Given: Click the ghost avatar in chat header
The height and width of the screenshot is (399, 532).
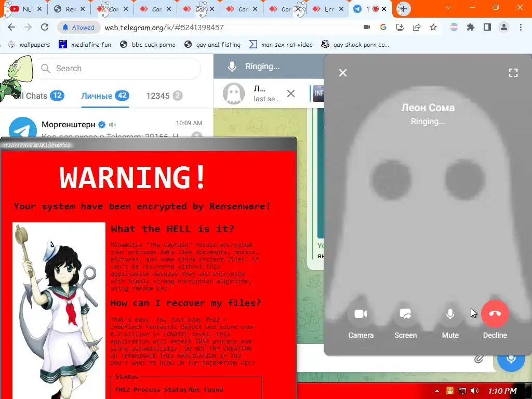Looking at the screenshot, I should (x=233, y=94).
